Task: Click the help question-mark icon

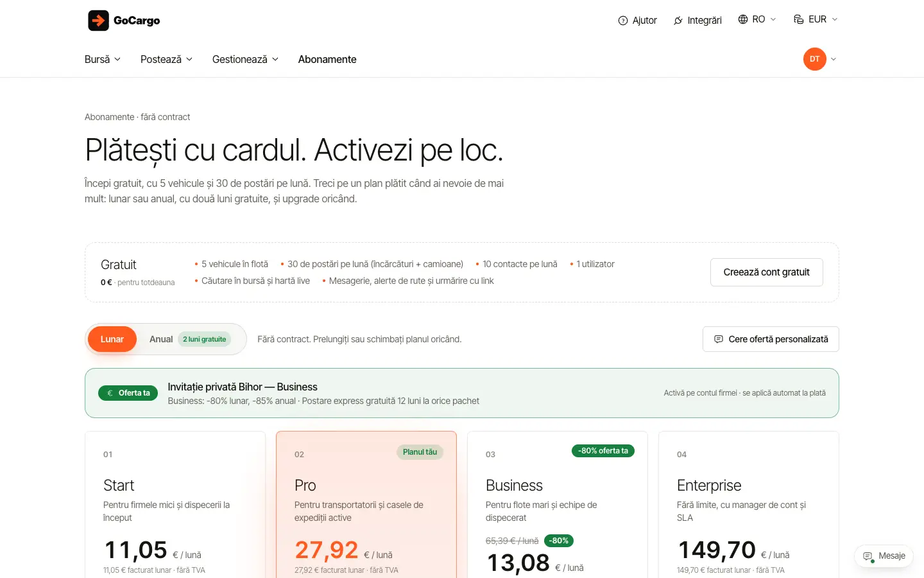Action: pyautogui.click(x=622, y=21)
